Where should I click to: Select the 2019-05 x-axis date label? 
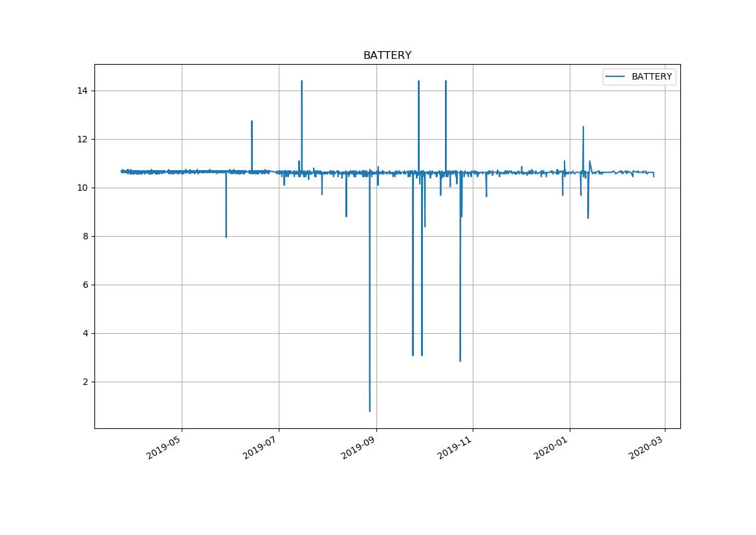click(164, 448)
